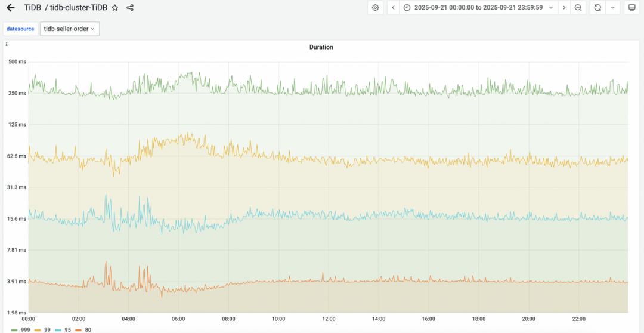Open the tidb-seller-order datasource dropdown
Screen dimensions: 644x333
click(69, 29)
